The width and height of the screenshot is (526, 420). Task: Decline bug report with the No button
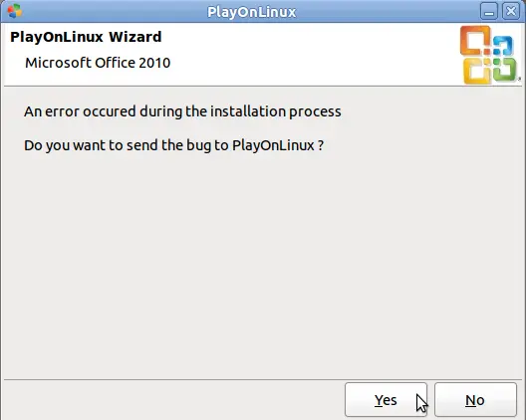[x=475, y=400]
